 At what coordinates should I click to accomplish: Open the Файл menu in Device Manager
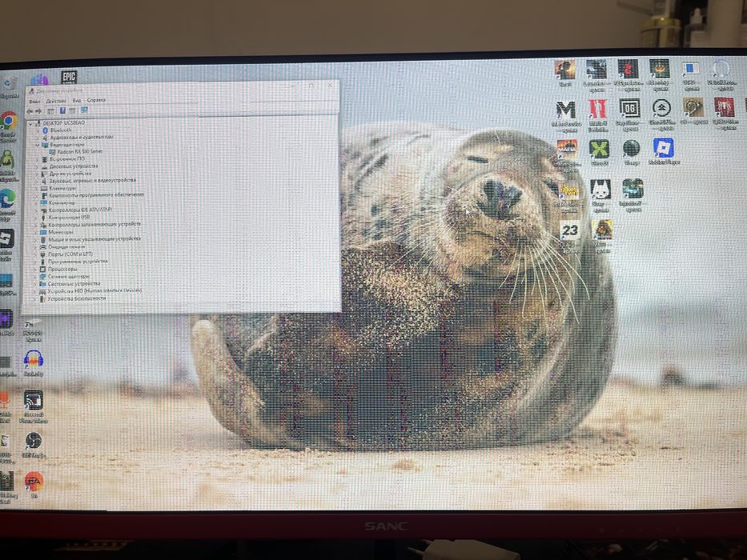point(34,101)
